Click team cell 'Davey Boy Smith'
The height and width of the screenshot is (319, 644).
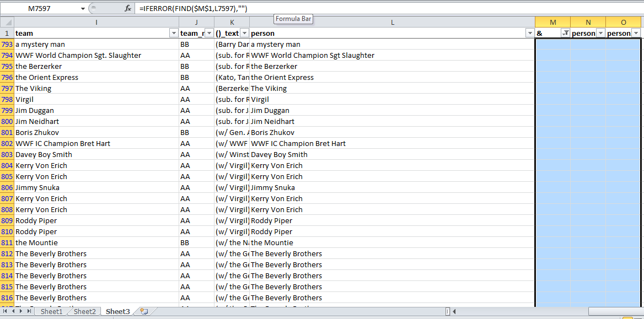click(x=96, y=155)
